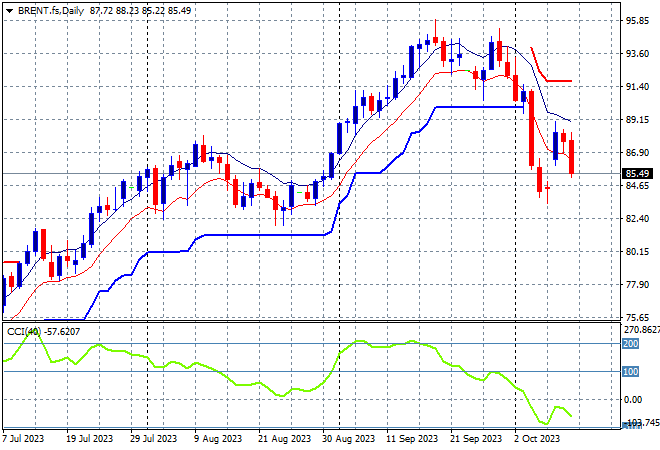Click the 89.15 price scale label
The width and height of the screenshot is (660, 450).
point(637,120)
